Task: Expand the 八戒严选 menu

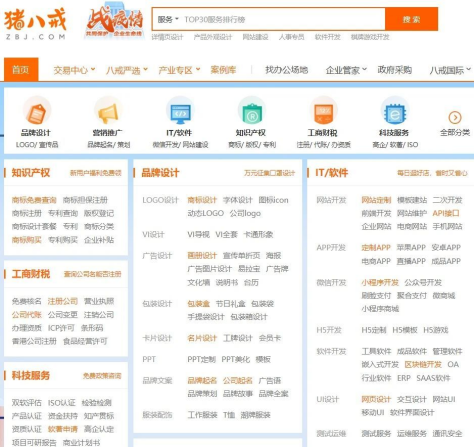Action: [x=127, y=70]
